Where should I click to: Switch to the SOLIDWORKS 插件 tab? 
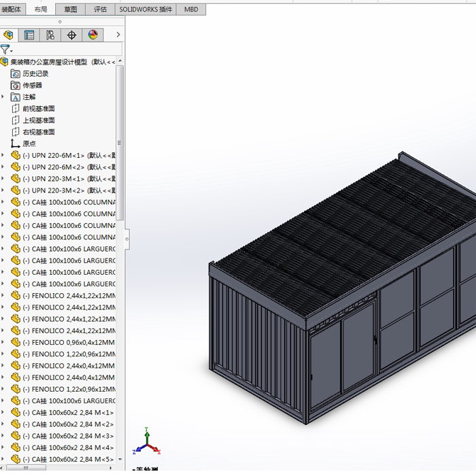[x=146, y=10]
